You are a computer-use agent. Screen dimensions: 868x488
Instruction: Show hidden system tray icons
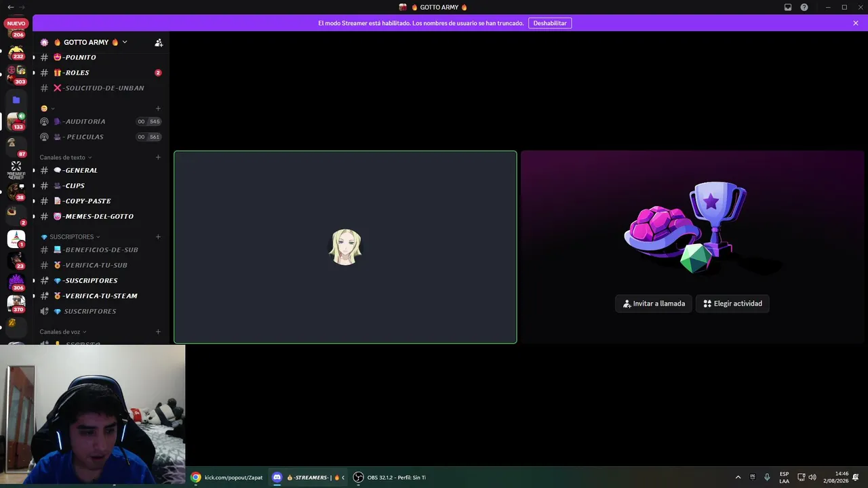coord(738,477)
